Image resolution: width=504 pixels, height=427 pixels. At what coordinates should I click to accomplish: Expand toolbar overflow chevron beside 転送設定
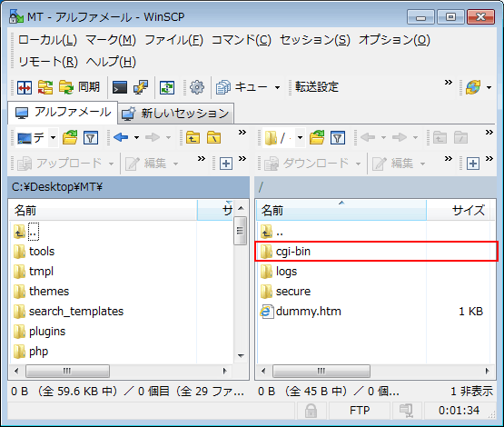point(449,83)
